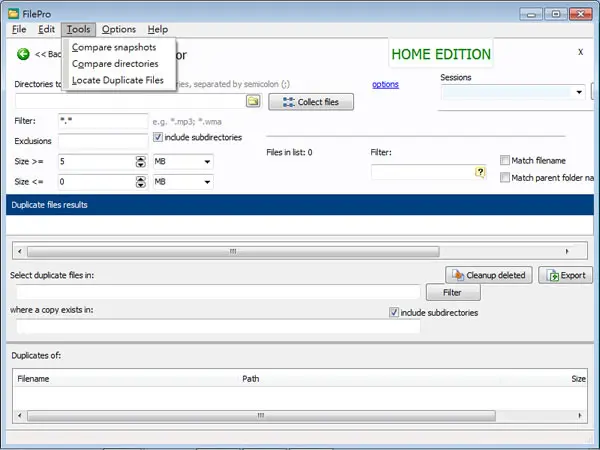The height and width of the screenshot is (450, 600).
Task: Select Compare snapshots from Tools menu
Action: coord(114,47)
